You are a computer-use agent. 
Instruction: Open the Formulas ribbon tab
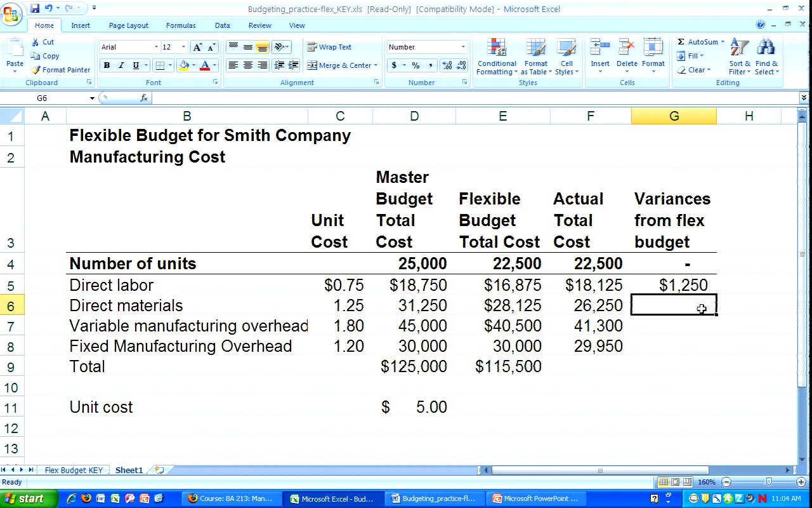[x=181, y=25]
